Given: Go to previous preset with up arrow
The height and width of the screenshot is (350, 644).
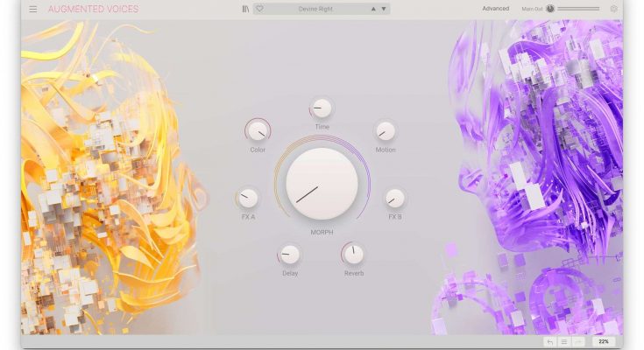Looking at the screenshot, I should coord(374,10).
